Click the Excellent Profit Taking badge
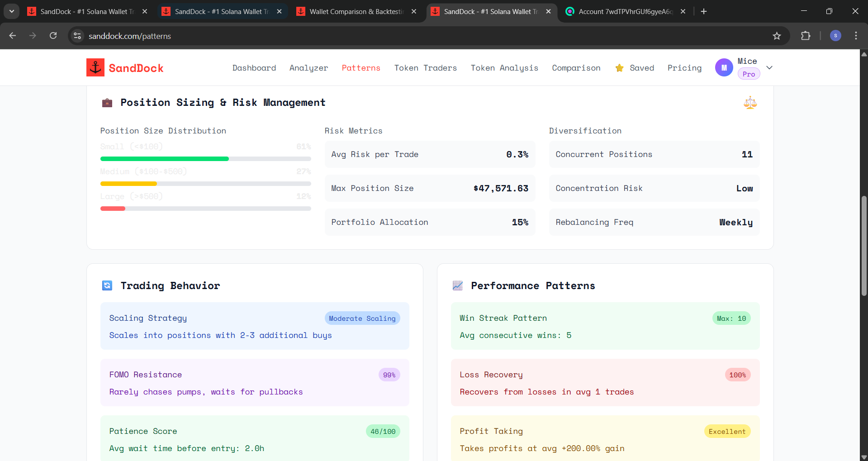868x461 pixels. 727,431
